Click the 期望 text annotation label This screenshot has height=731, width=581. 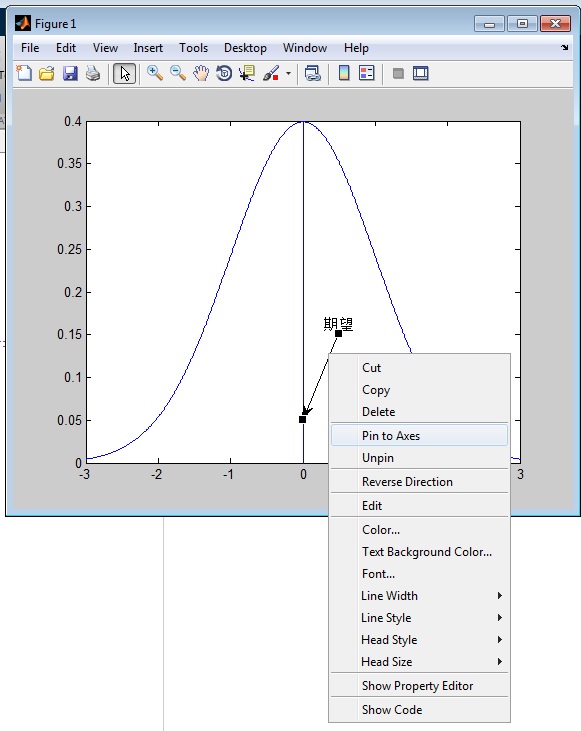click(x=338, y=324)
